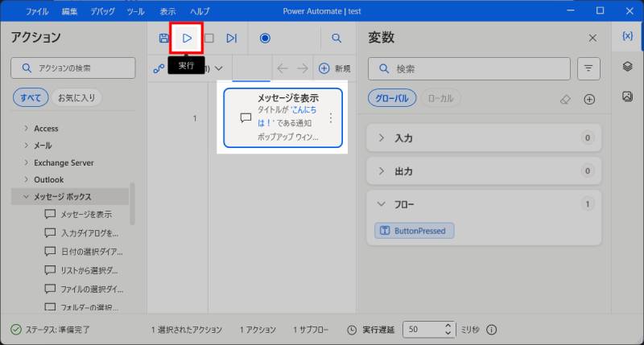Open the 表示 menu
The width and height of the screenshot is (644, 345).
click(x=167, y=11)
